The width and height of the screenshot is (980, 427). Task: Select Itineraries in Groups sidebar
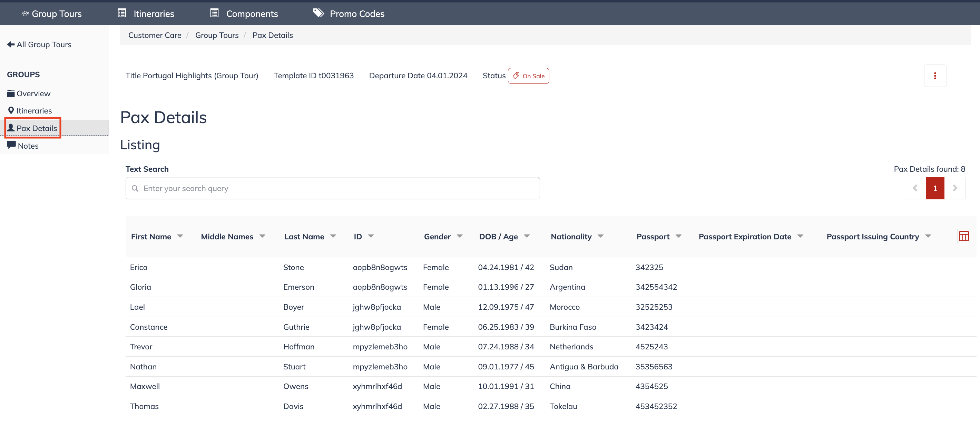point(30,111)
